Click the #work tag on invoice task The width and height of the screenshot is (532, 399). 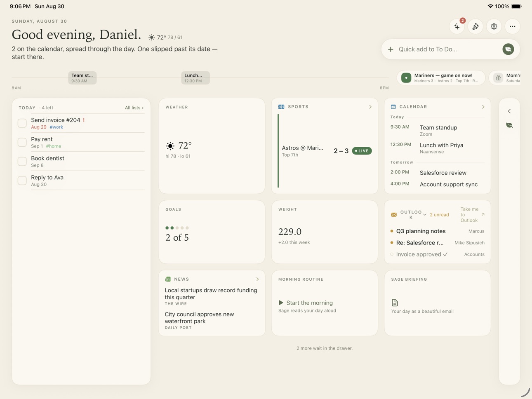[56, 127]
